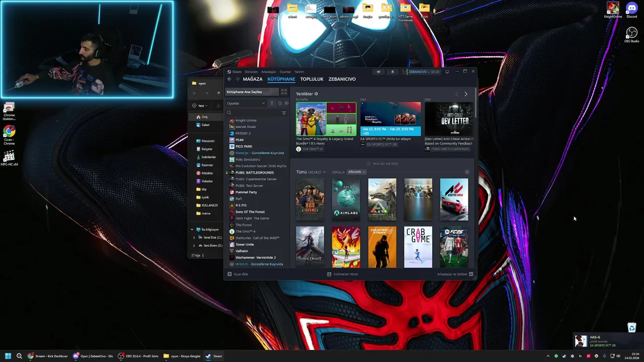Viewport: 644px width, 362px height.
Task: Open ZEBANICIVO profile tab
Action: coord(342,79)
